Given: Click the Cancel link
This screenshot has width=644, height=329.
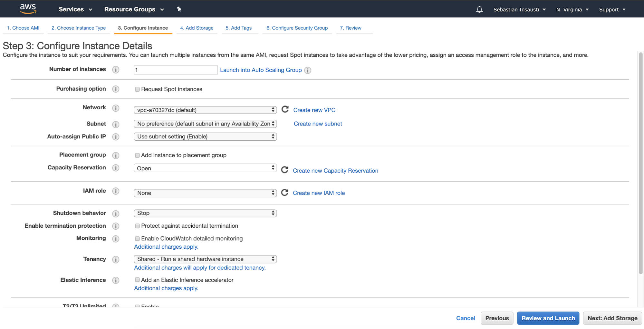Looking at the screenshot, I should click(x=466, y=318).
